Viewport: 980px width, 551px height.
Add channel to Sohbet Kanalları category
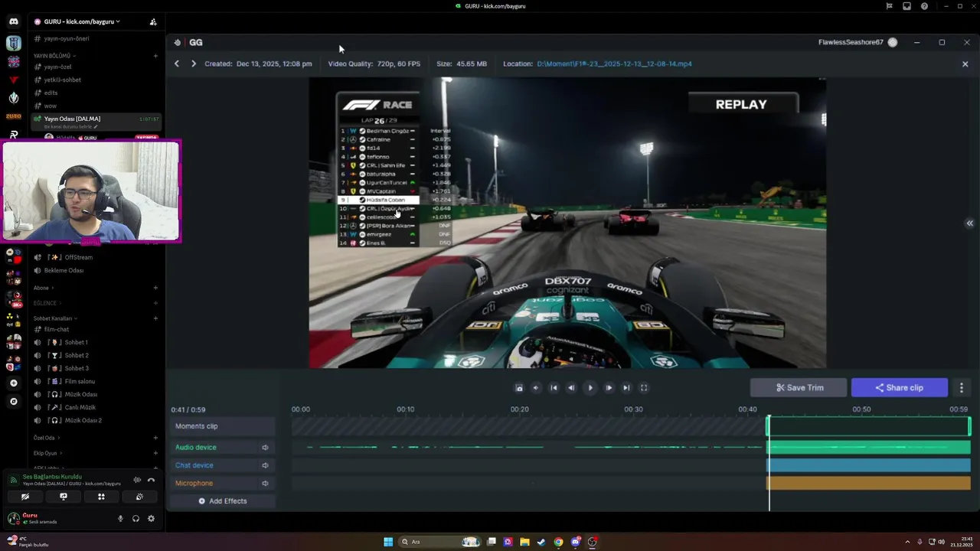coord(155,318)
